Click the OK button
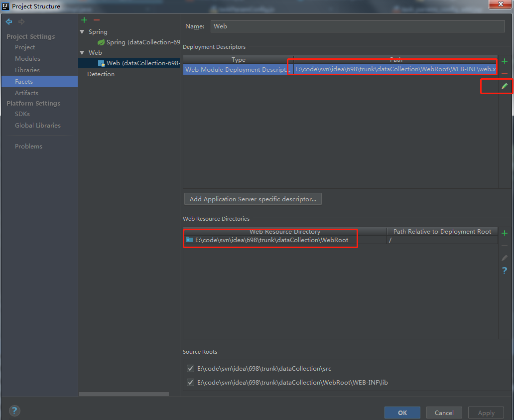The height and width of the screenshot is (420, 514). pyautogui.click(x=402, y=413)
